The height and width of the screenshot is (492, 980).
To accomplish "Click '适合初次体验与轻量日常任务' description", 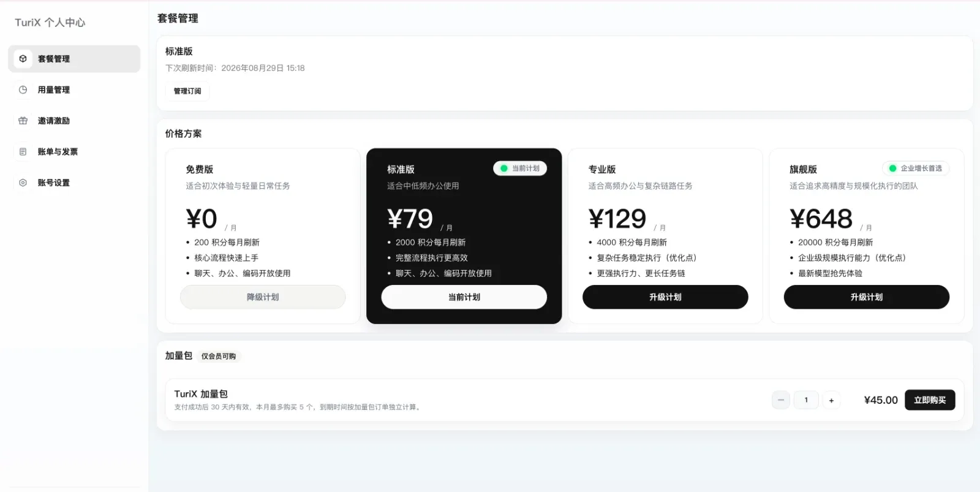I will [x=238, y=186].
